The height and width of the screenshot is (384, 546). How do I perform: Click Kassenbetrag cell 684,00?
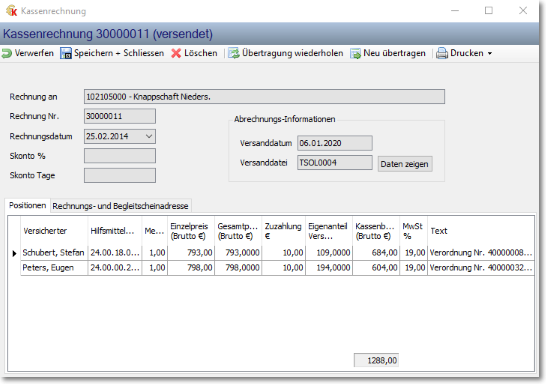pyautogui.click(x=376, y=253)
